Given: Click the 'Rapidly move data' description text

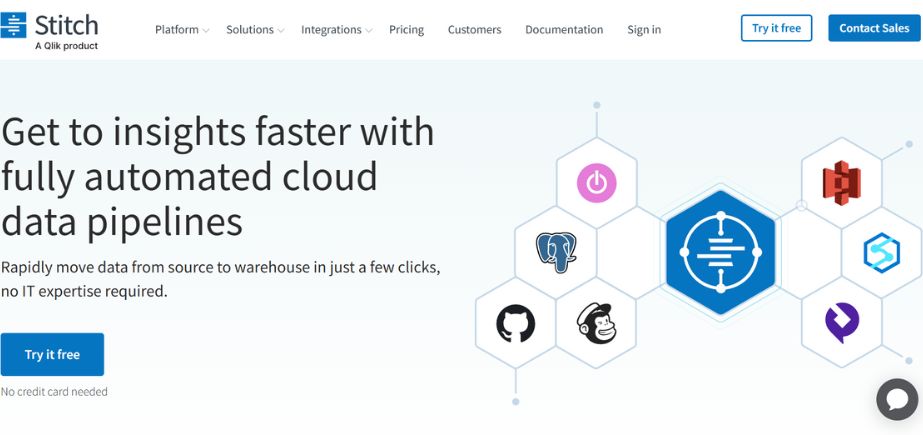Looking at the screenshot, I should [x=221, y=279].
